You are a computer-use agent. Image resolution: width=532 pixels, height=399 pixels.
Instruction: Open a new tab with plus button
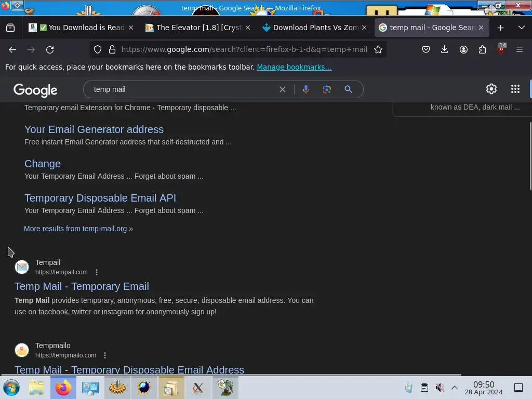[500, 28]
